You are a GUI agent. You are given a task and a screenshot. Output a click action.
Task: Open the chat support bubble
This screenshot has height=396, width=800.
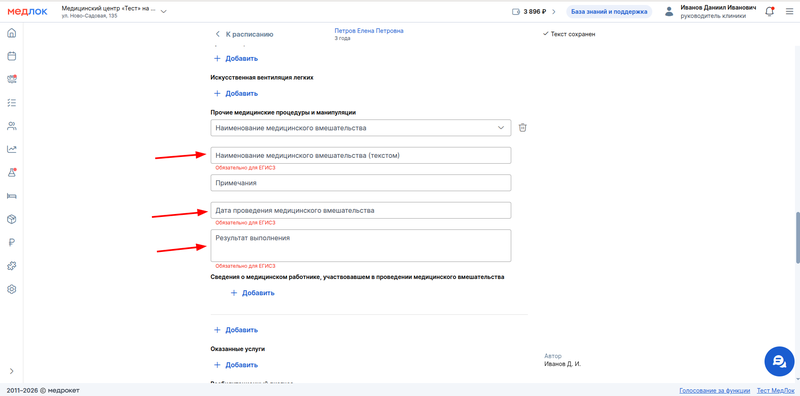(779, 361)
